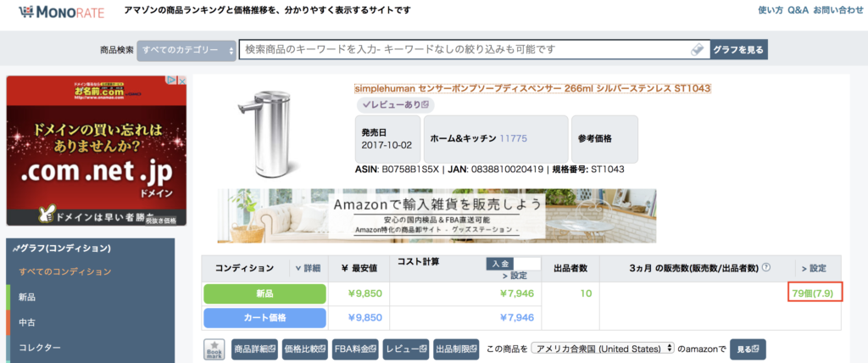Click the blue カート価格 button
The height and width of the screenshot is (363, 868).
coord(265,317)
